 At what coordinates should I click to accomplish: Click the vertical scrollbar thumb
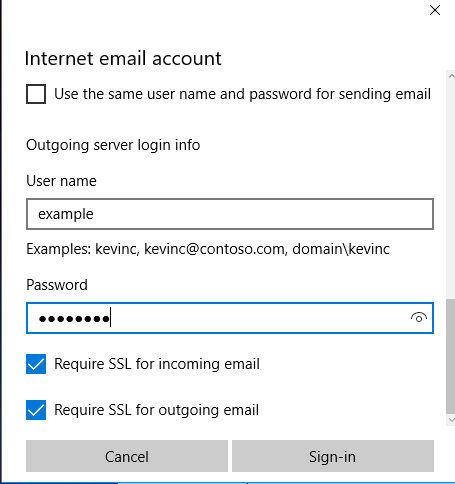[451, 357]
